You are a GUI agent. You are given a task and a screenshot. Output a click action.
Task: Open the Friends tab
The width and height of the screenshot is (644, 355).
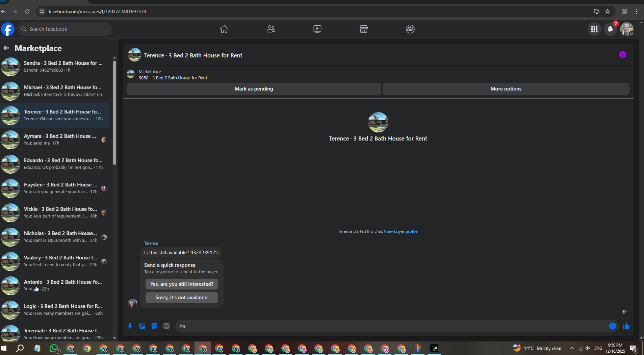point(271,29)
